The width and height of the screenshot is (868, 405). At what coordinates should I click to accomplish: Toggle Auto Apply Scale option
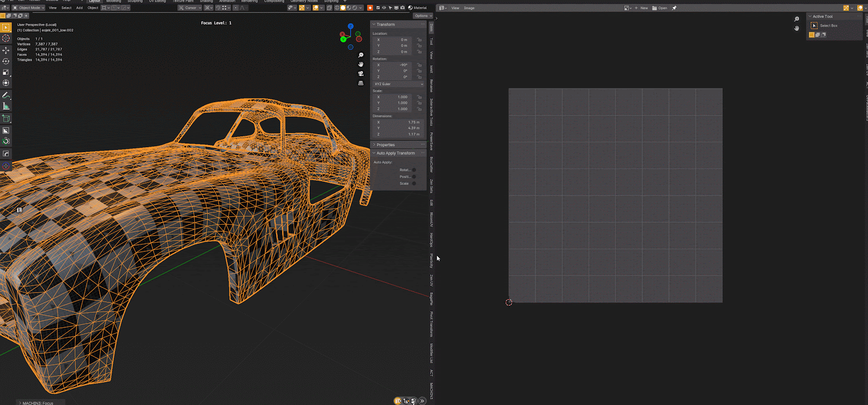click(414, 183)
